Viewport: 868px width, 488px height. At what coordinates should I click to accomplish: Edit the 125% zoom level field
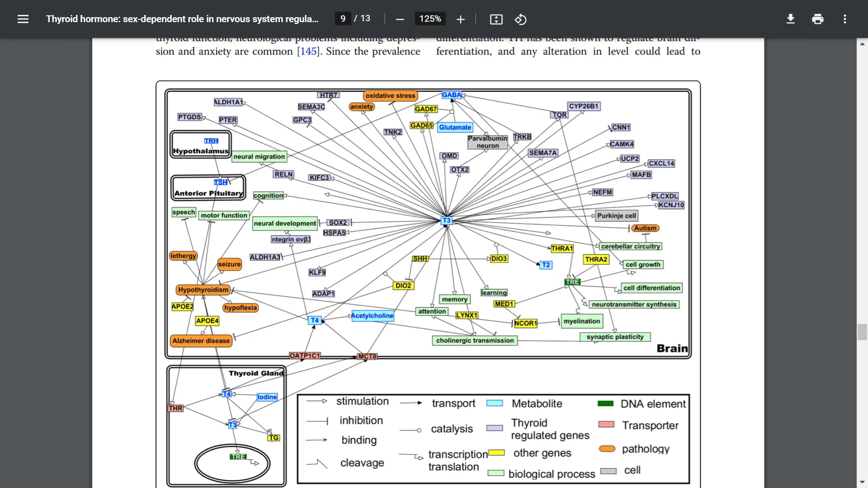point(430,19)
